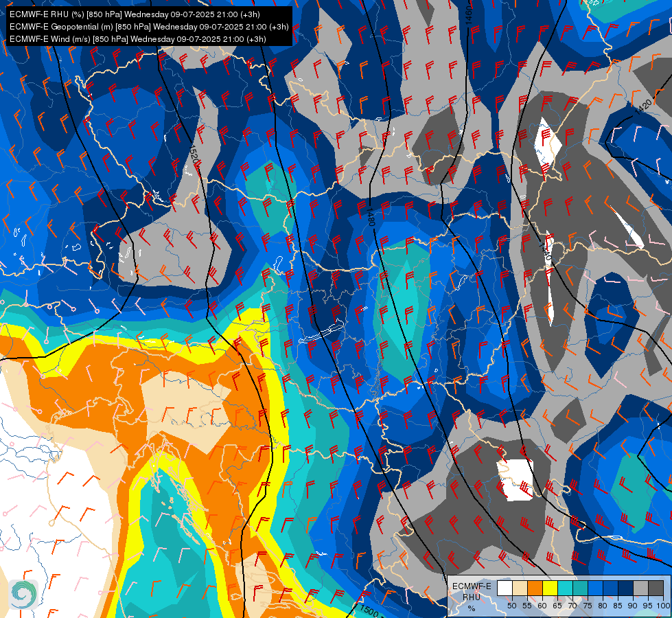
Task: Click the legend tick value 80
Action: pos(603,606)
